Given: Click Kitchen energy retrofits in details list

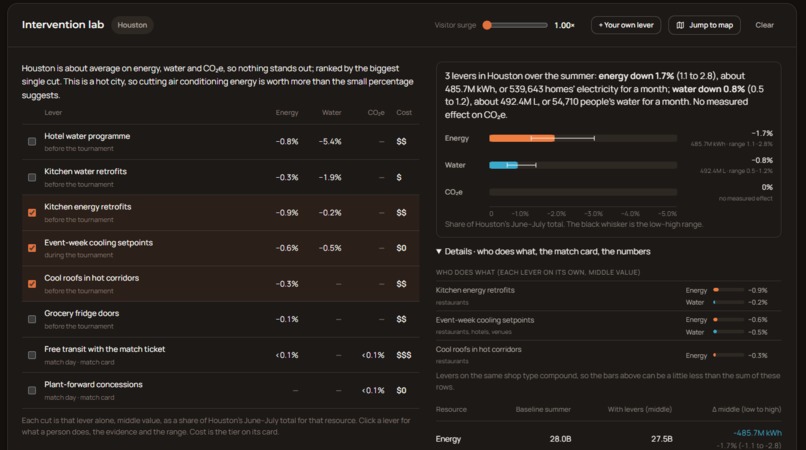Looking at the screenshot, I should (x=475, y=290).
